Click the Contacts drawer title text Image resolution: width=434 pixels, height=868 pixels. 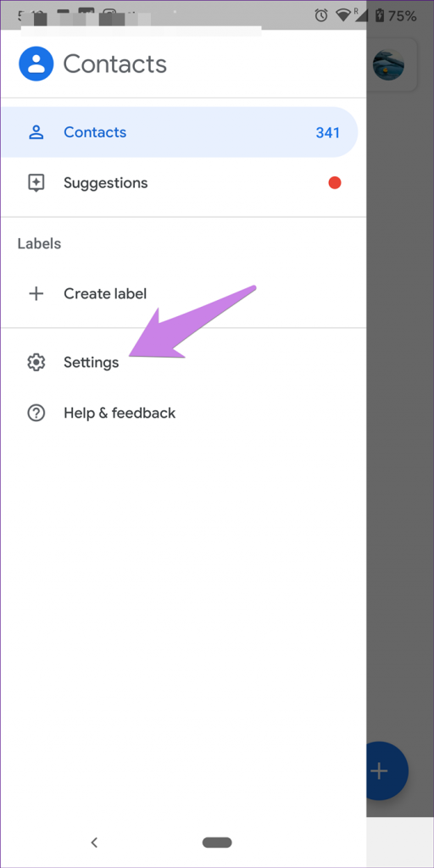click(x=115, y=64)
